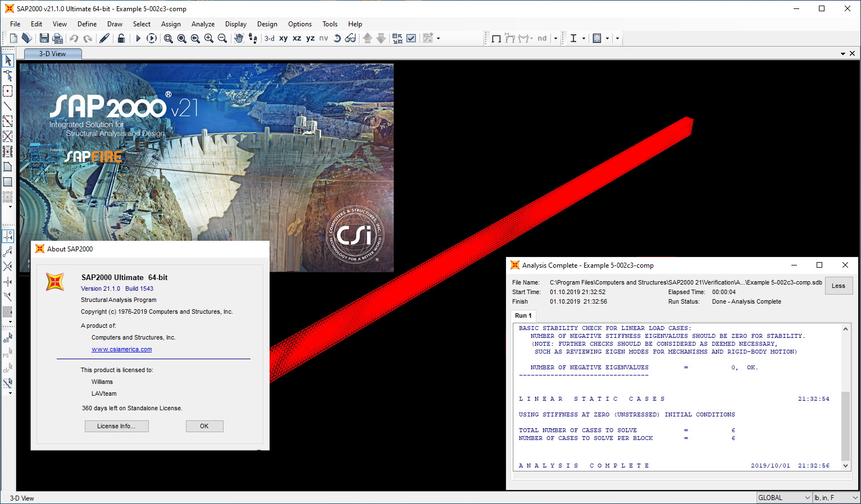This screenshot has width=861, height=504.
Task: Click the Less button in Analysis Complete
Action: 838,286
